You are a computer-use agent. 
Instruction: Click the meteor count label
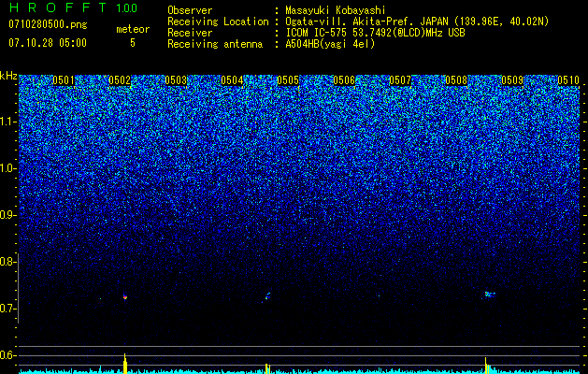pos(133,29)
